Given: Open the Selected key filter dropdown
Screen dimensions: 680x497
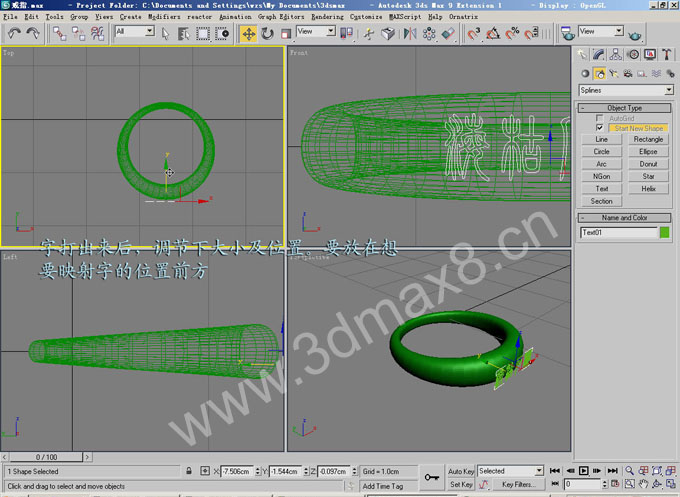Looking at the screenshot, I should click(510, 471).
